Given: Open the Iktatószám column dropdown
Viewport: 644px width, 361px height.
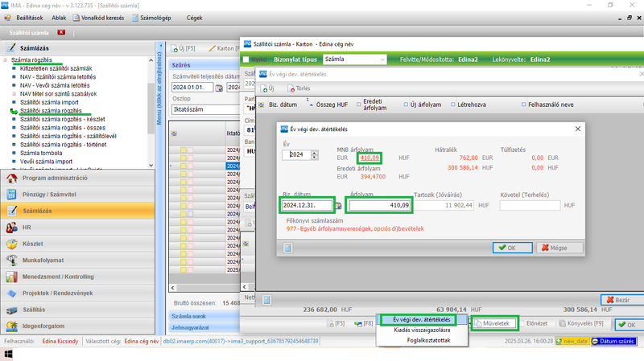Looking at the screenshot, I should click(205, 109).
